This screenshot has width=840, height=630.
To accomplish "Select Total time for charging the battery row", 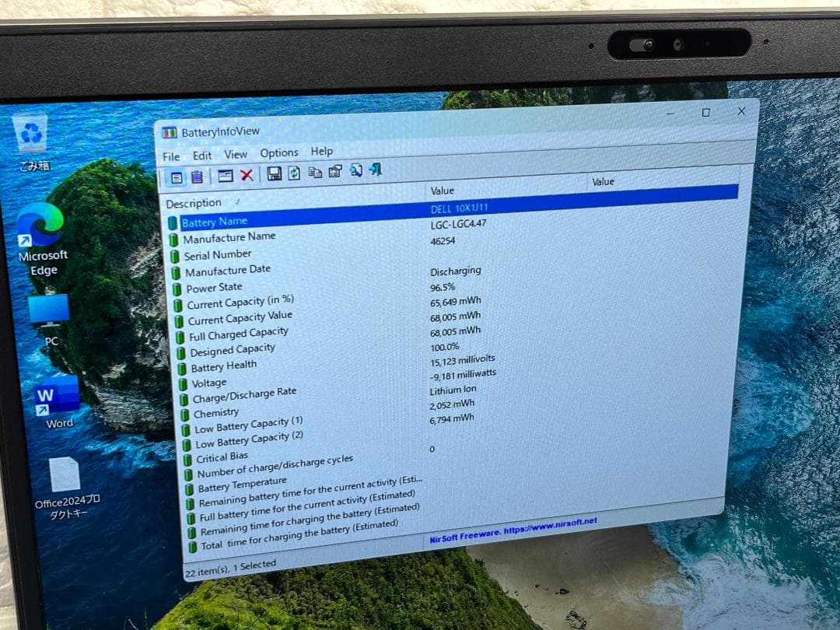I will pyautogui.click(x=299, y=536).
